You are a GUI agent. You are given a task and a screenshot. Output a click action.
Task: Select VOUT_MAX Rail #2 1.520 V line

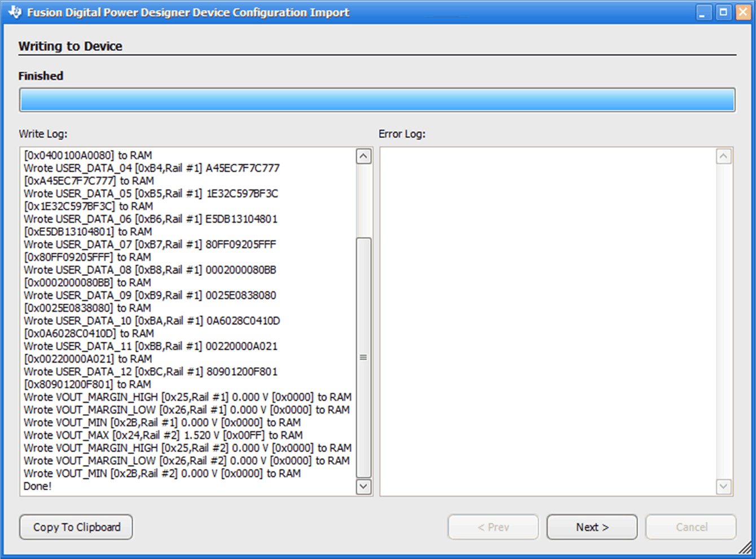point(163,435)
